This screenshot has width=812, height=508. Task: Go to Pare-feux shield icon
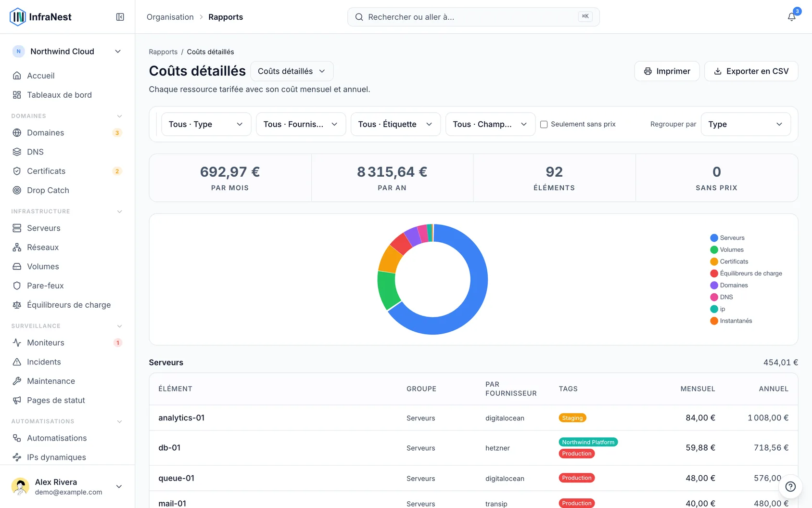(17, 286)
